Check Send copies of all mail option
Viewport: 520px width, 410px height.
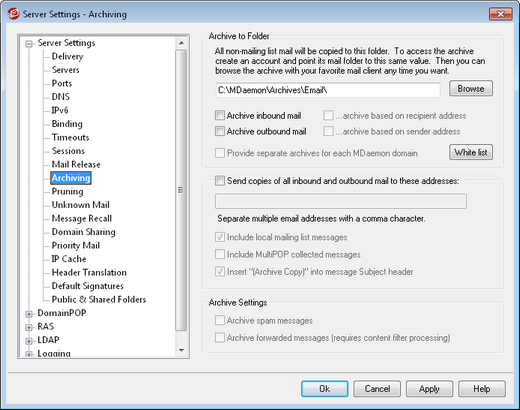(220, 181)
